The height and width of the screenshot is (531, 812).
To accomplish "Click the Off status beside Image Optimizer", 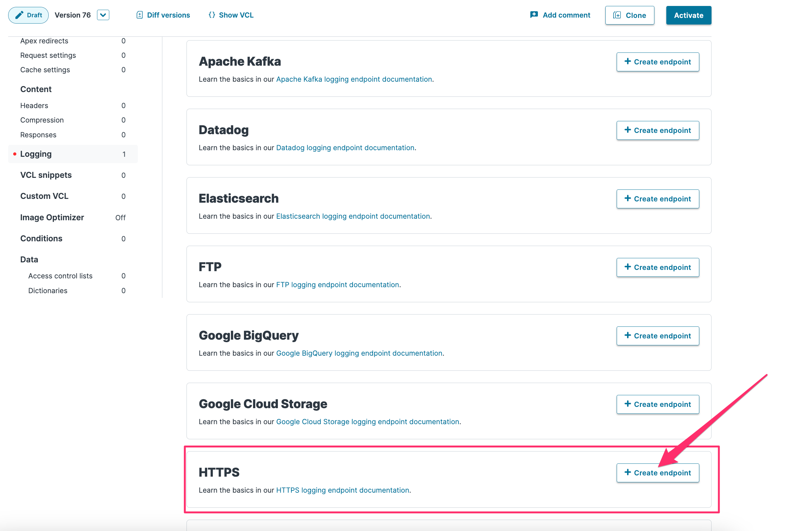I will coord(121,217).
